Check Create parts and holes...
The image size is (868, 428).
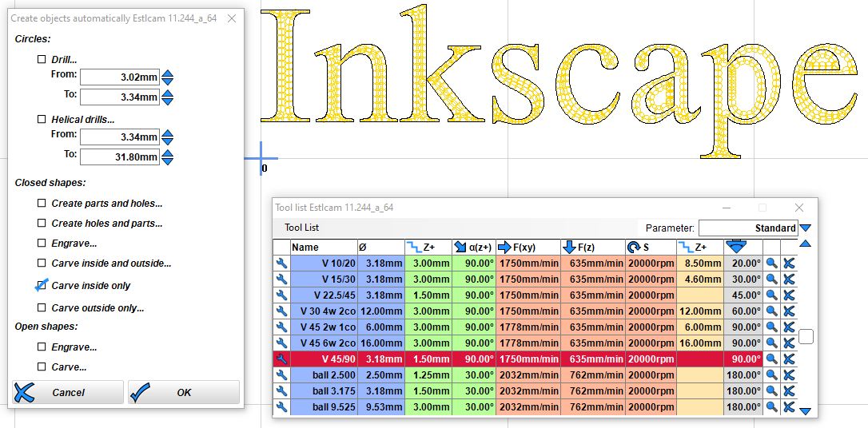tap(42, 203)
